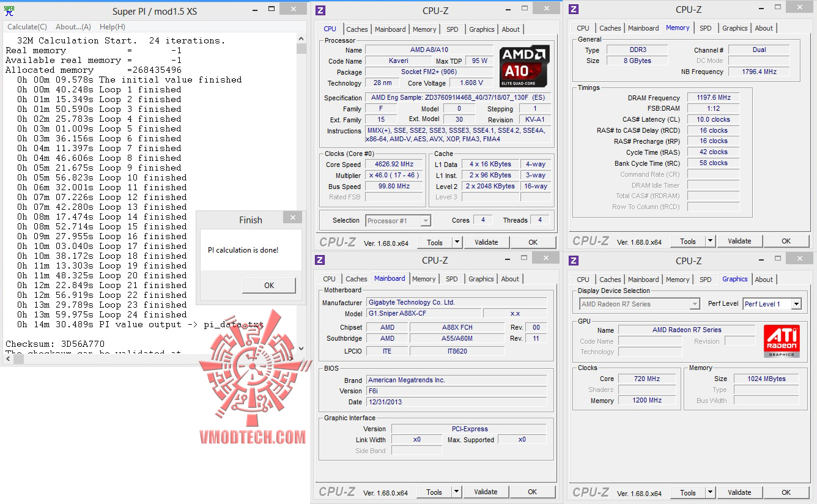Expand the Tools dropdown arrow in the CPU-Z processor window
This screenshot has width=817, height=504.
[456, 242]
